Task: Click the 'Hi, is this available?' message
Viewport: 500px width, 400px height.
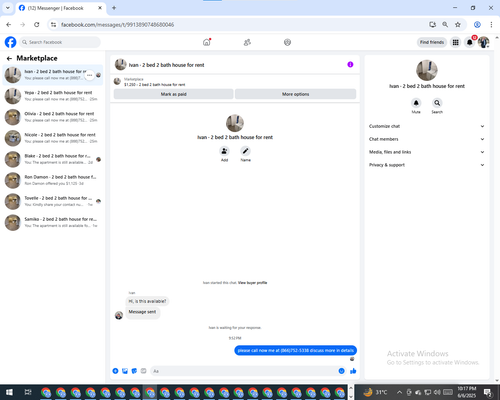Action: [147, 301]
